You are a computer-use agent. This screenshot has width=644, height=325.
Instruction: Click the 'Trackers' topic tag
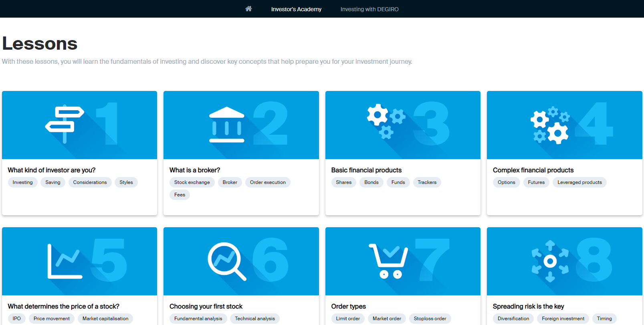tap(427, 182)
